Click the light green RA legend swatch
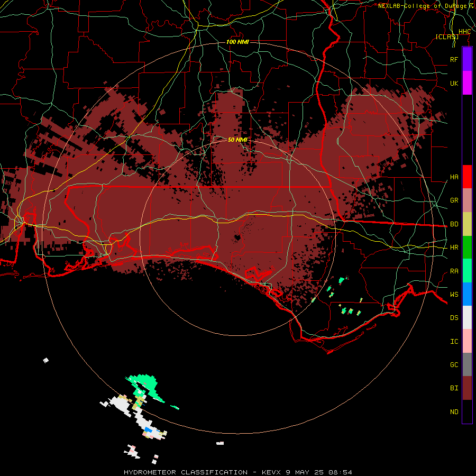 coord(467,271)
